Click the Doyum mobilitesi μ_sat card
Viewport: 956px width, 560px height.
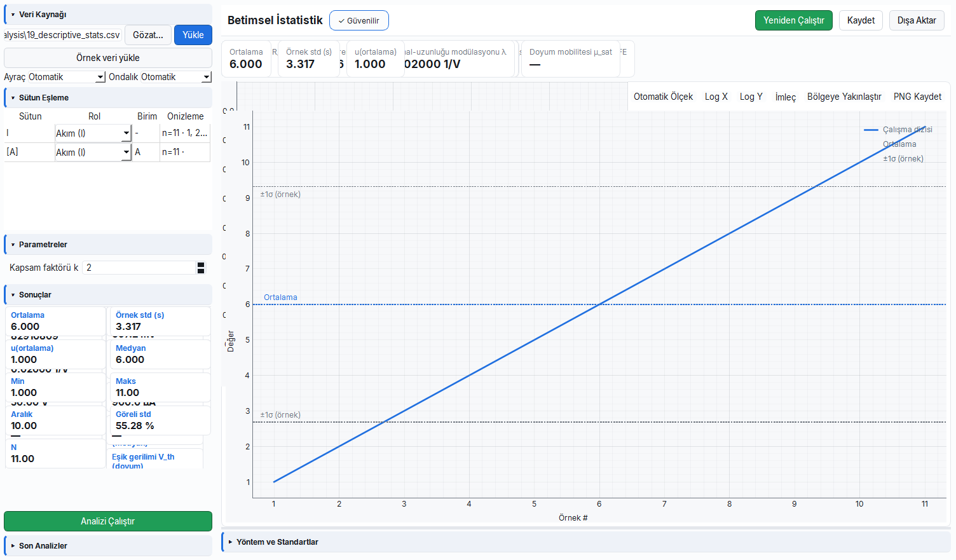click(571, 59)
